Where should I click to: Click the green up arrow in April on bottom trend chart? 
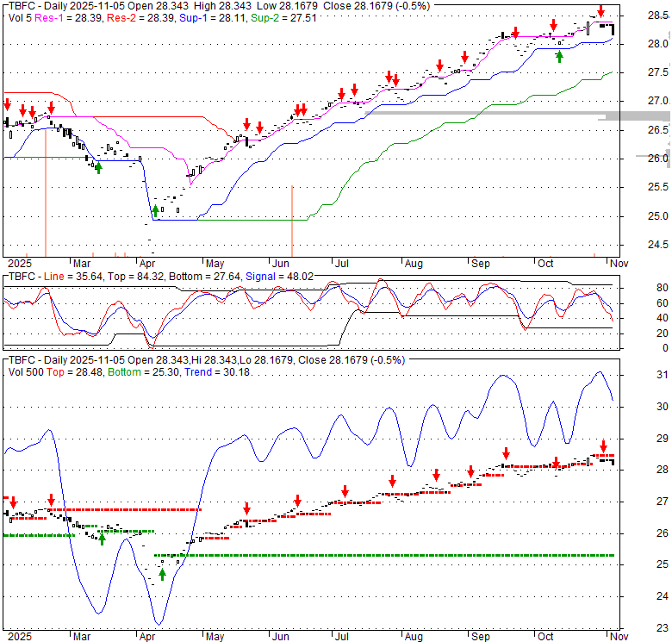(162, 574)
